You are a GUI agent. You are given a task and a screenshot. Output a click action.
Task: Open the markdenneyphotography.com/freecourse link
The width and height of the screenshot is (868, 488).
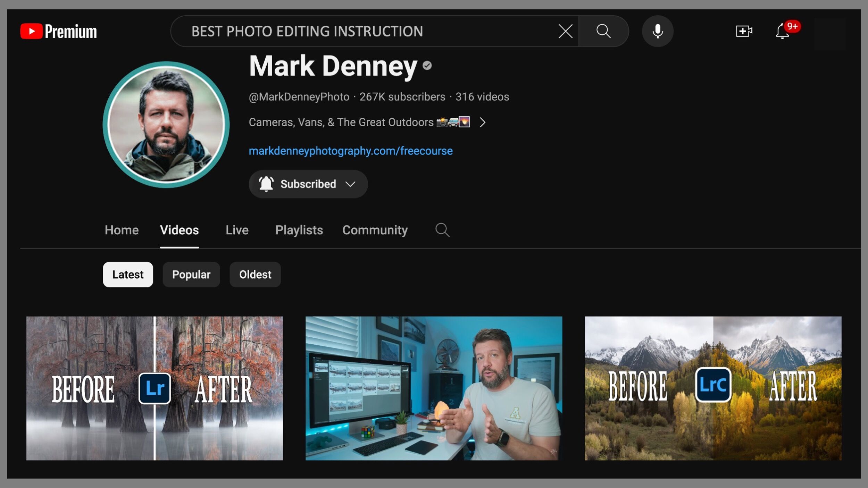point(351,151)
